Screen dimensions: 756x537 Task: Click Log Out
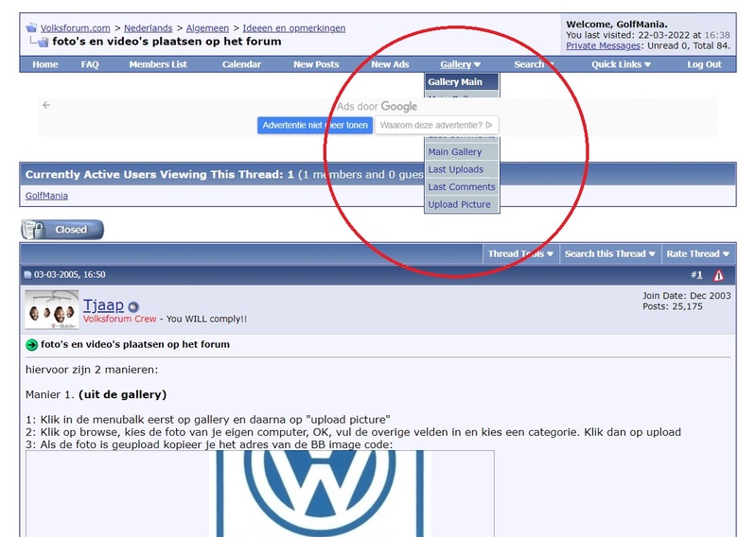[704, 64]
